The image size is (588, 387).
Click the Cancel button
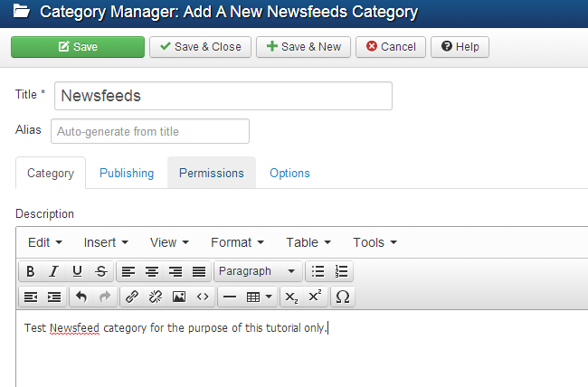391,47
